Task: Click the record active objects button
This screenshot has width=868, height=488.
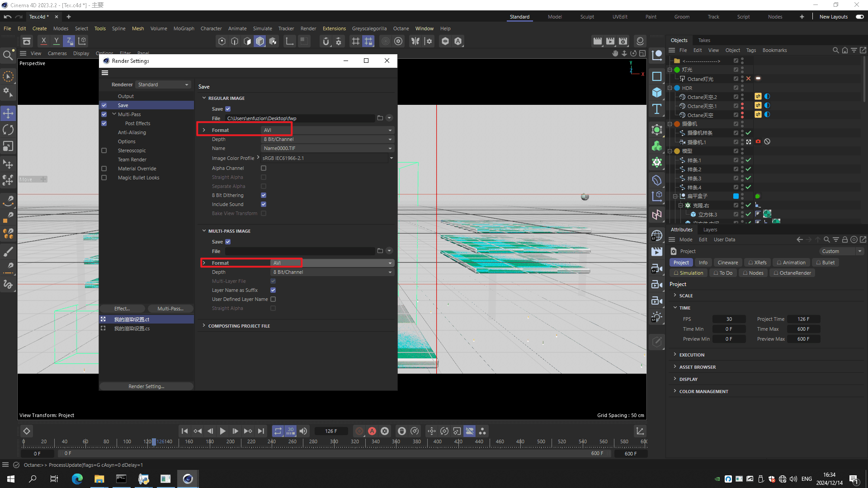Action: [x=359, y=431]
